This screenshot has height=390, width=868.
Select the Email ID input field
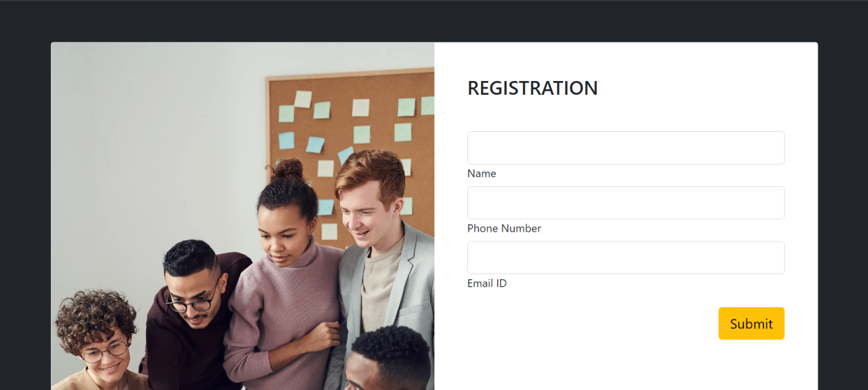[626, 258]
